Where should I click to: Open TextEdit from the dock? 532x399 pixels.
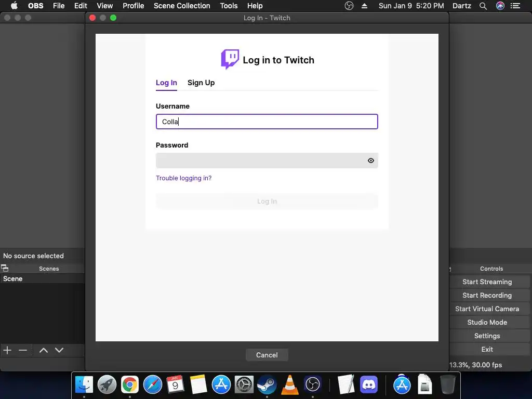point(345,385)
